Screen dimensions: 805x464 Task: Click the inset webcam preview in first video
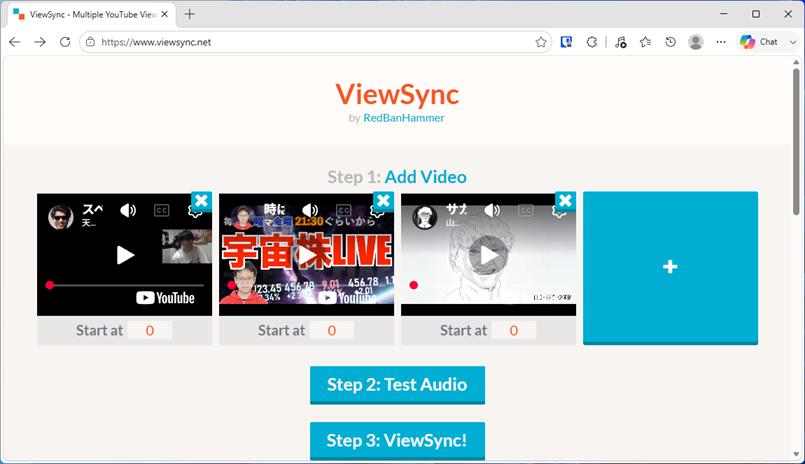coord(187,246)
